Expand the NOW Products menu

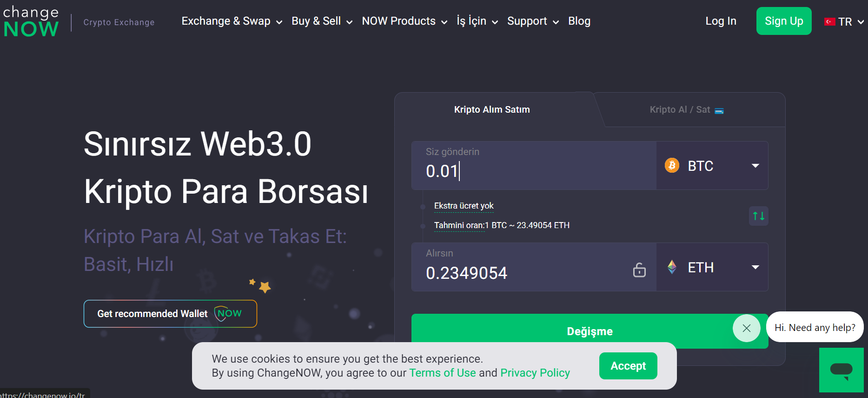[404, 21]
